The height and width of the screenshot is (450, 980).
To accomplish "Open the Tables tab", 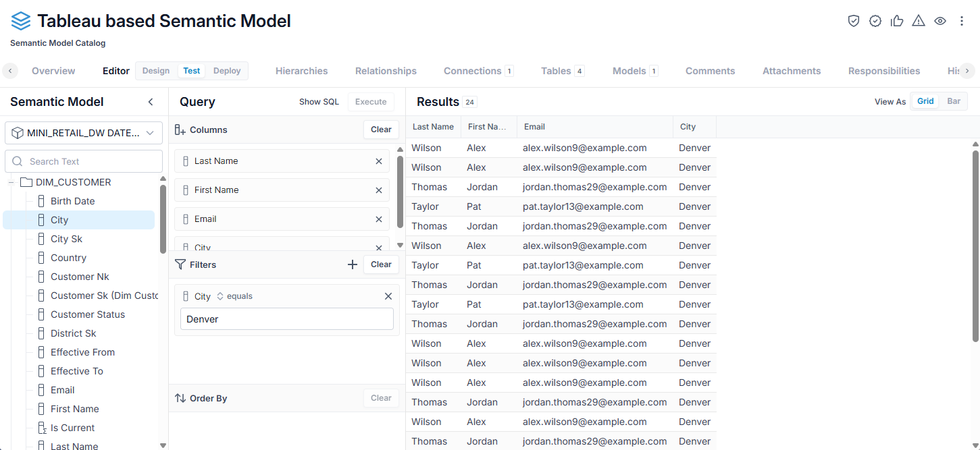I will point(563,71).
